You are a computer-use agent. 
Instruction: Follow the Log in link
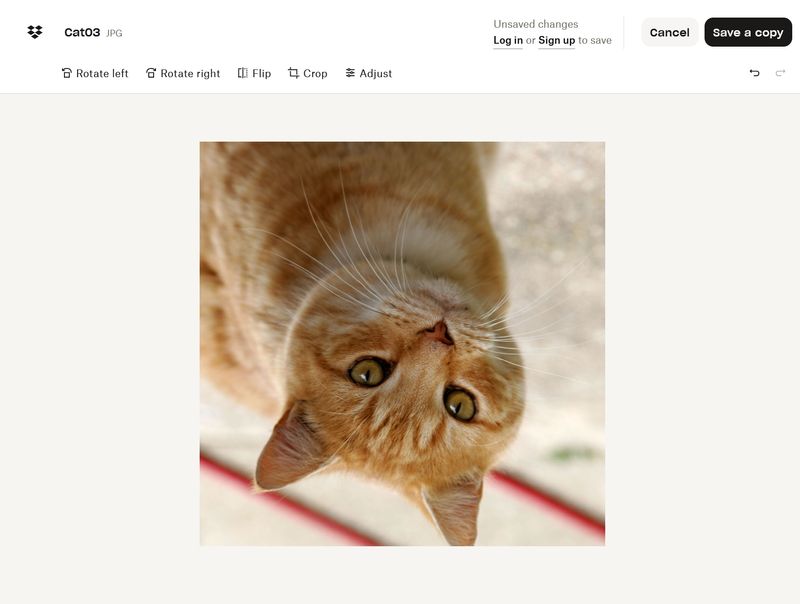point(508,40)
